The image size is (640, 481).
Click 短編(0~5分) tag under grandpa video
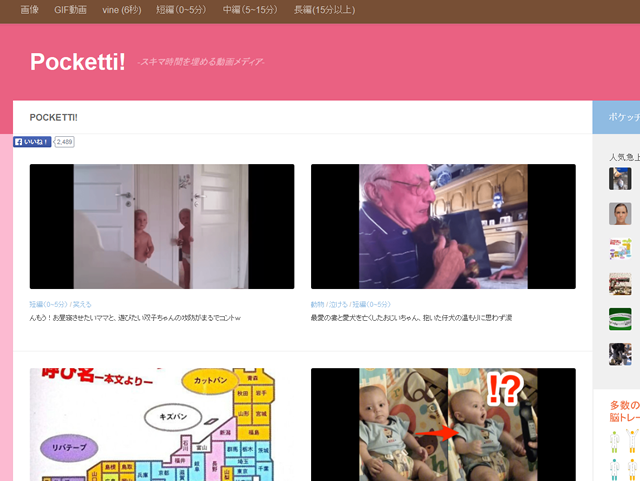(x=371, y=305)
